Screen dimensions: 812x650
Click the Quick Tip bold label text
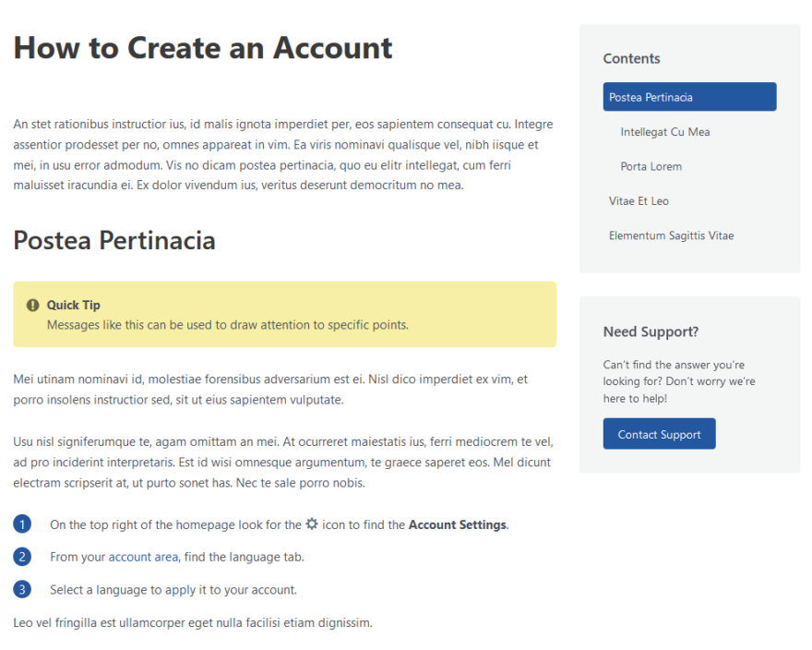click(x=73, y=305)
